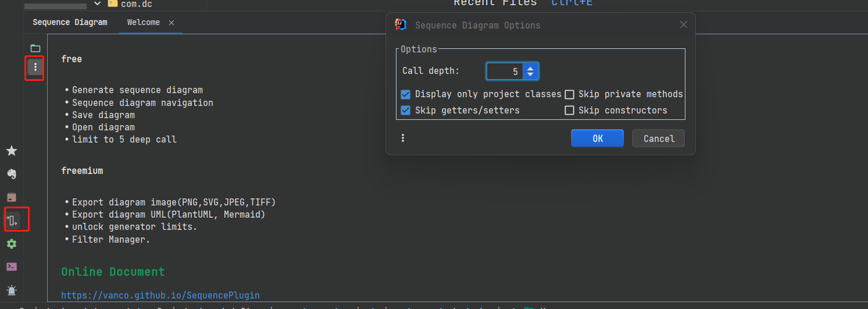Collapse the com.dc tree node
The height and width of the screenshot is (309, 868).
pos(98,4)
